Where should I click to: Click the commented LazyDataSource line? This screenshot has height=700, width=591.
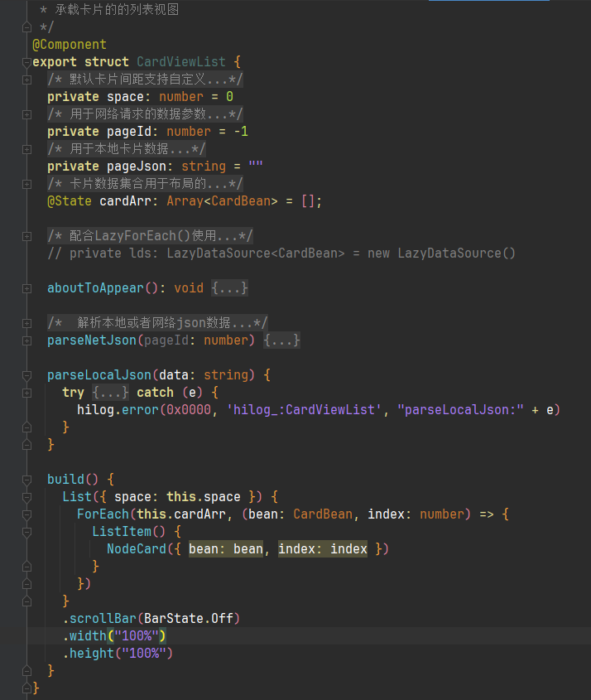tap(281, 253)
